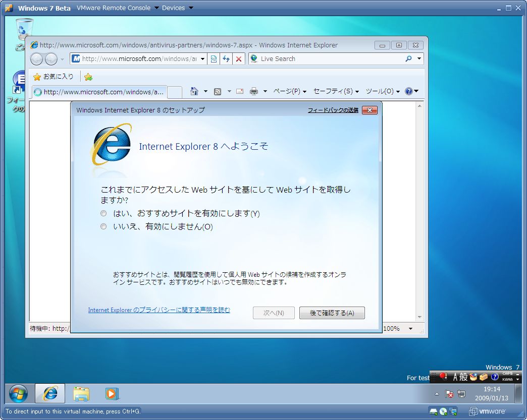Click the IME pad tool icon
The height and width of the screenshot is (420, 527).
point(473,377)
